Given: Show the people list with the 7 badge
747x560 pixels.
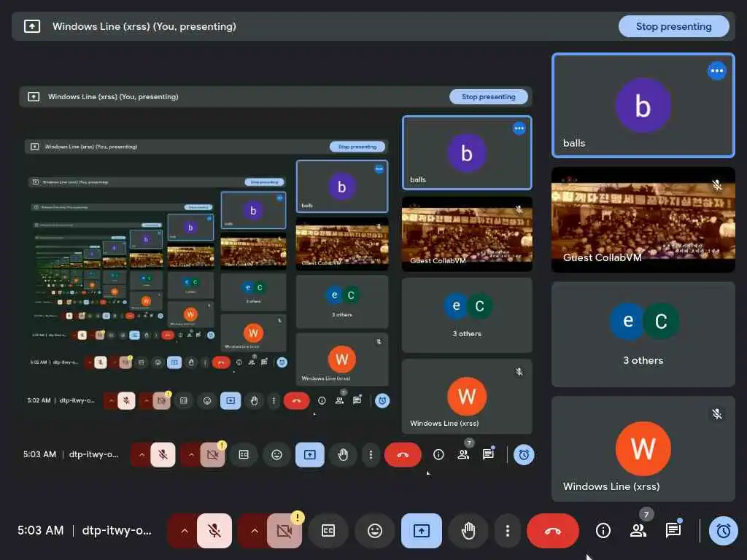Looking at the screenshot, I should pos(638,531).
